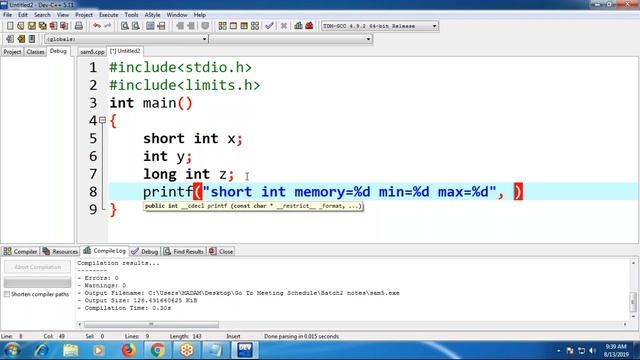Viewport: 640px width, 360px height.
Task: Open Firefox from the taskbar
Action: pos(129,350)
